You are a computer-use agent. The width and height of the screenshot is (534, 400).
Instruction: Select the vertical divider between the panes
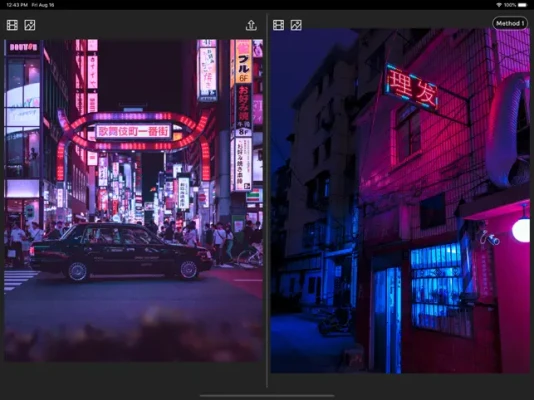pos(267,201)
